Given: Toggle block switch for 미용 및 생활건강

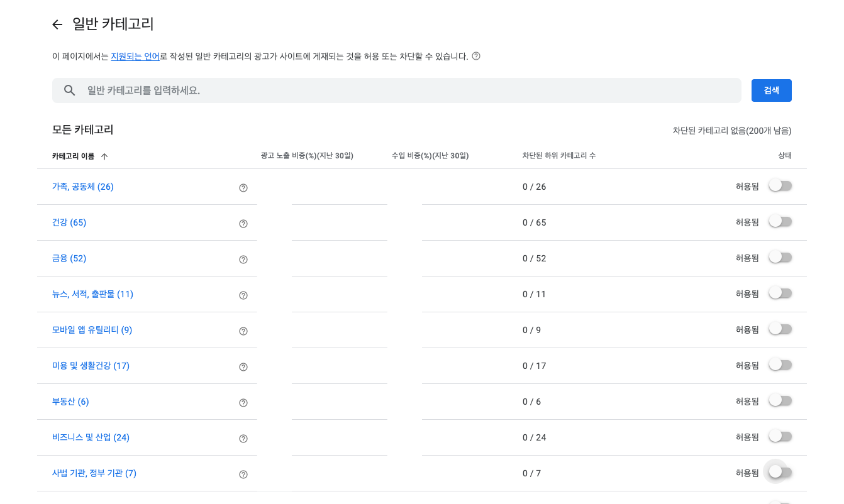Looking at the screenshot, I should [780, 364].
